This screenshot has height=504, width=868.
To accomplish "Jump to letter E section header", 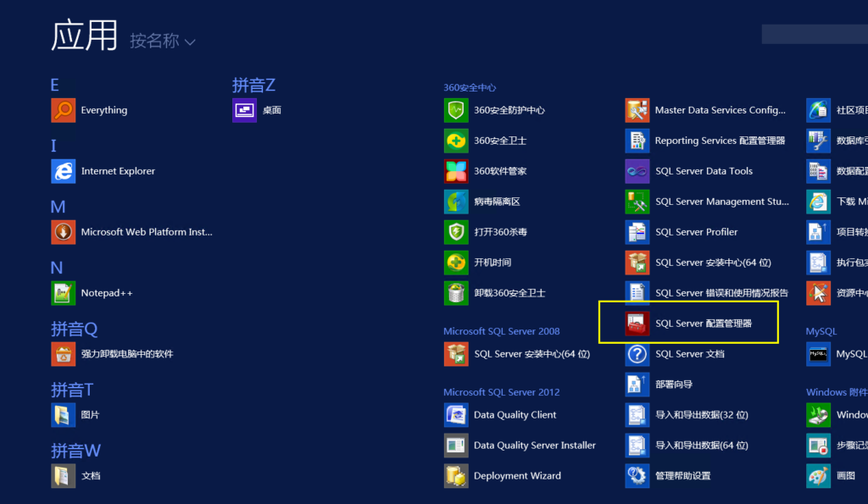I will pyautogui.click(x=54, y=86).
